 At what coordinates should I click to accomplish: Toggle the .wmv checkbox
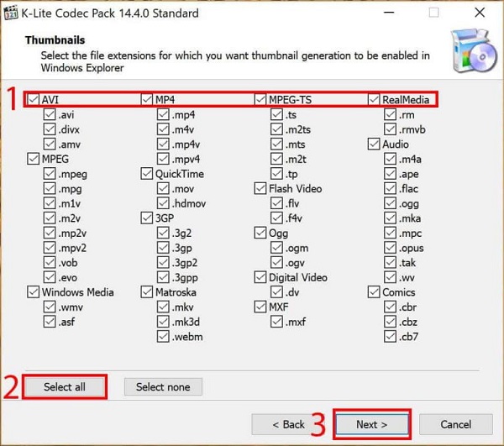click(x=50, y=307)
